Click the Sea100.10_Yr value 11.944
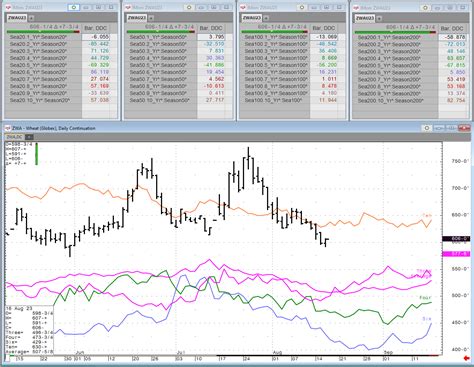 [327, 100]
